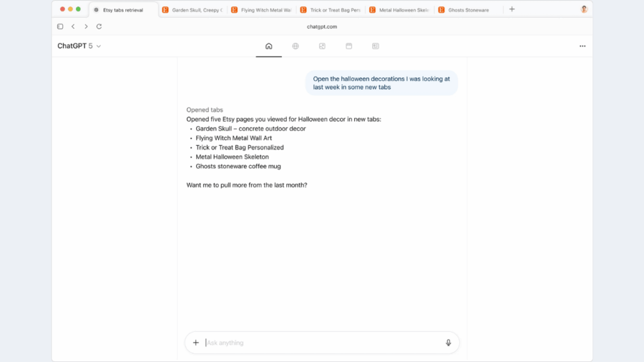The width and height of the screenshot is (644, 362).
Task: Open a new tab with the plus button
Action: pyautogui.click(x=512, y=9)
